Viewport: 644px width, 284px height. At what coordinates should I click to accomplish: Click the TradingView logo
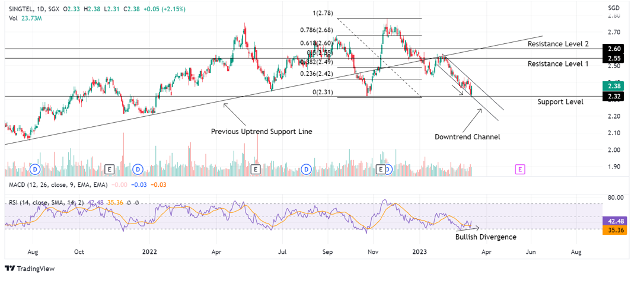tap(30, 269)
